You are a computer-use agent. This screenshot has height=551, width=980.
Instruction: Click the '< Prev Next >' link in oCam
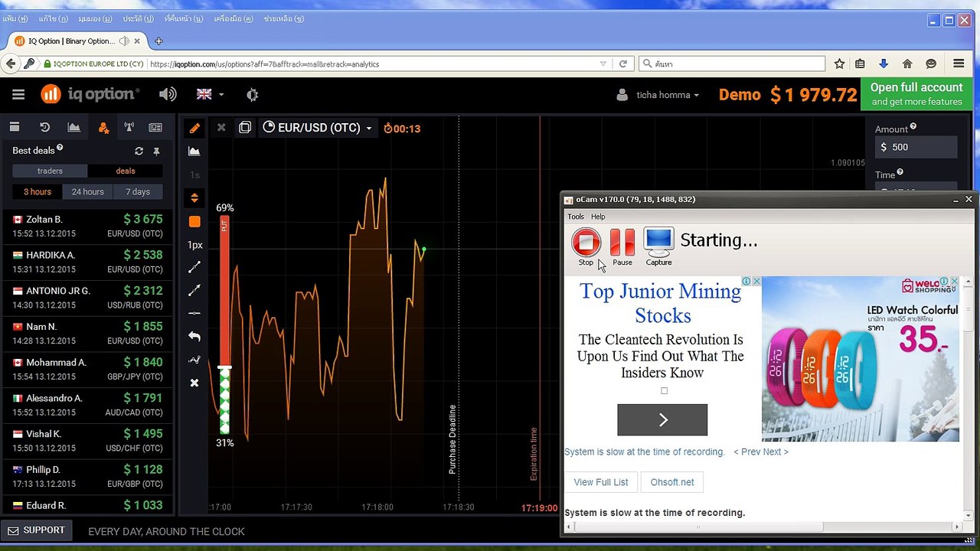pos(761,452)
